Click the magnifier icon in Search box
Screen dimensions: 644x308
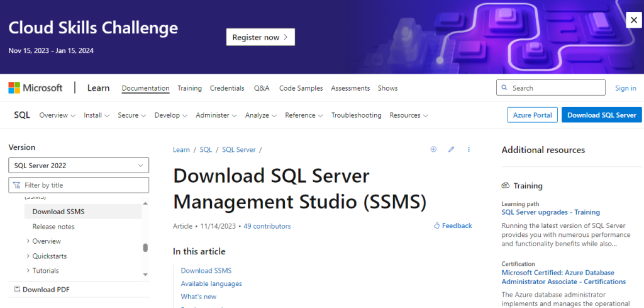point(504,88)
